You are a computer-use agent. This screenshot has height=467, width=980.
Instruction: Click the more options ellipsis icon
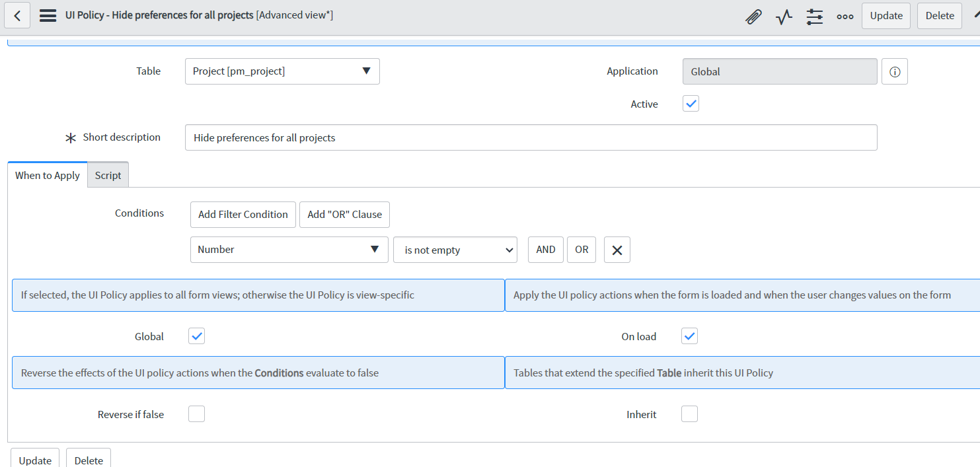pos(845,16)
